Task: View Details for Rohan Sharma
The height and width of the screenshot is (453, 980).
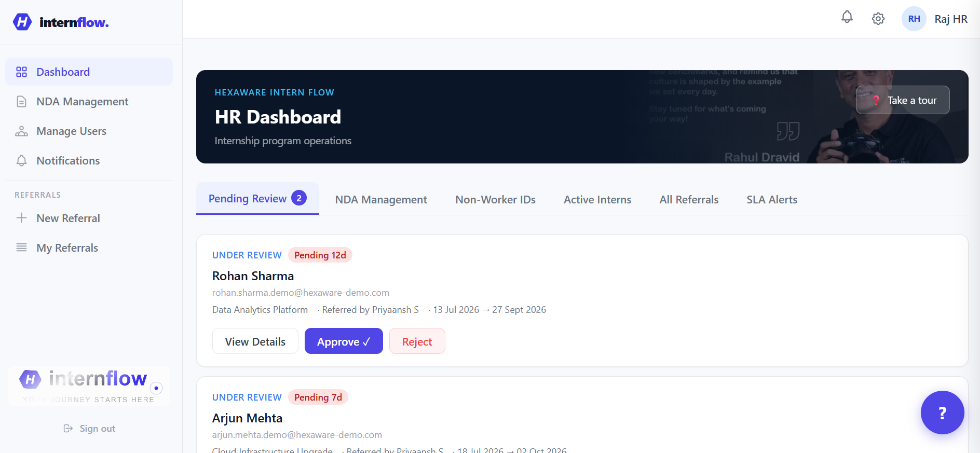Action: pyautogui.click(x=255, y=341)
